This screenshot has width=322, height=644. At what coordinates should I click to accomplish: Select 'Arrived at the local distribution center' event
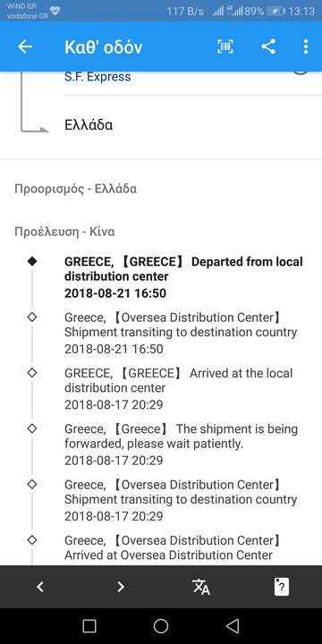[x=179, y=389]
